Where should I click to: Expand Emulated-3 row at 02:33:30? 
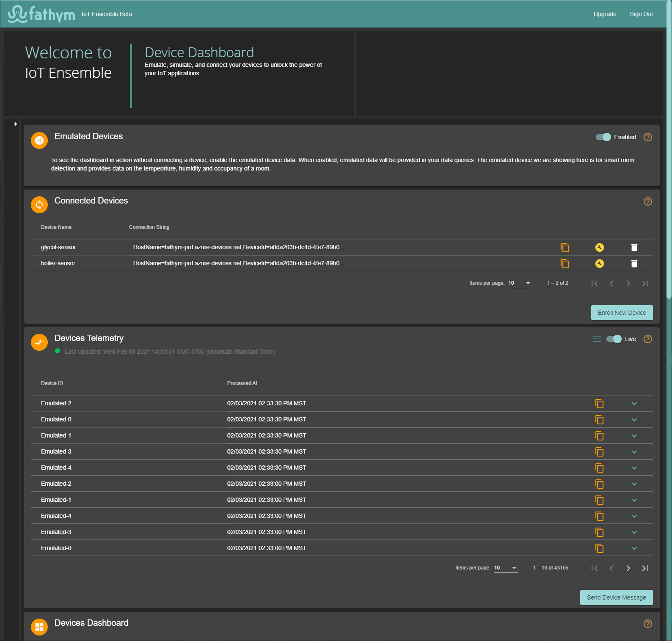pyautogui.click(x=634, y=452)
